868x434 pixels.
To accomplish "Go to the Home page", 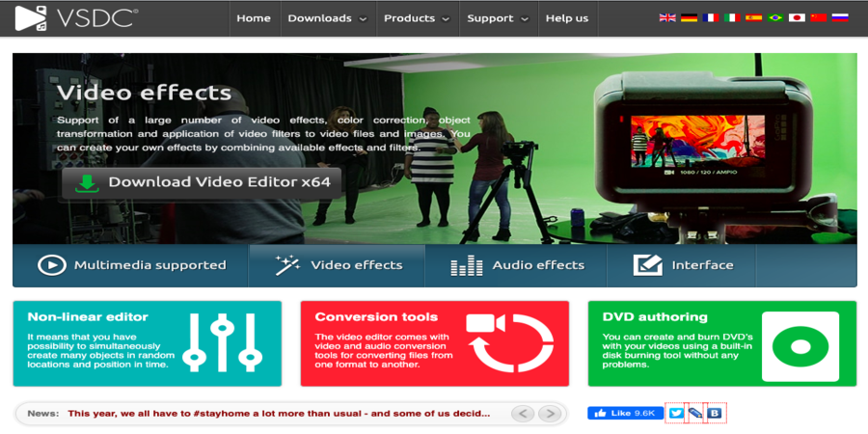I will point(254,18).
